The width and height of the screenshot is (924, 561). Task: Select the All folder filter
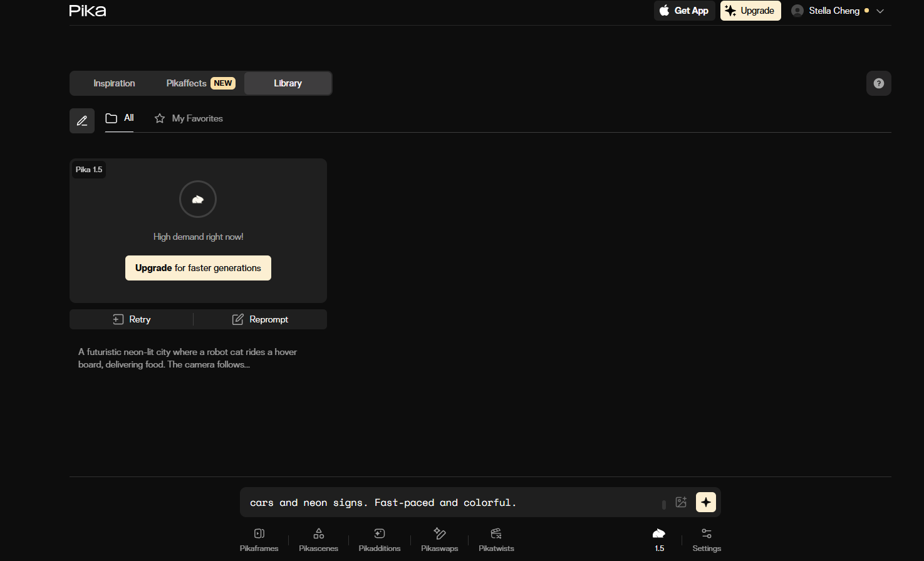pyautogui.click(x=120, y=118)
